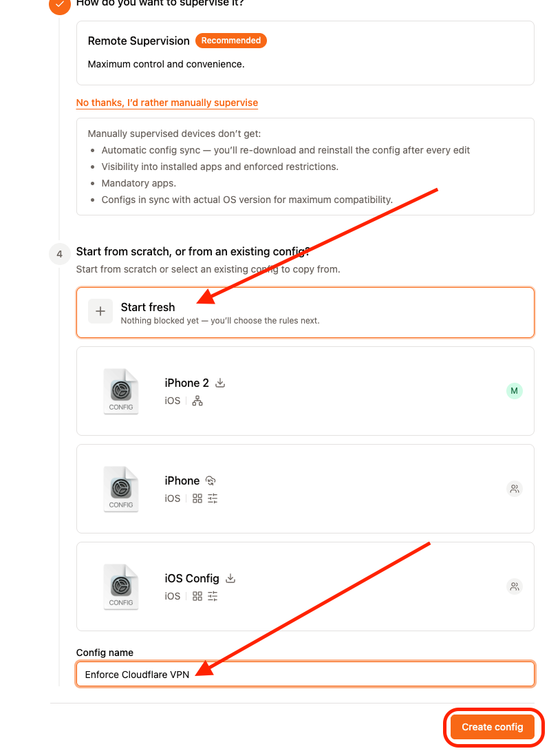Image resolution: width=560 pixels, height=751 pixels.
Task: Click the download icon next to iOS Config
Action: coord(230,578)
